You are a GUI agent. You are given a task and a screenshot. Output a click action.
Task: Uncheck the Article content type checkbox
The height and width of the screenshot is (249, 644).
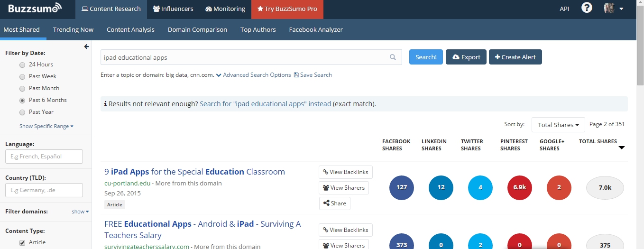click(x=22, y=243)
